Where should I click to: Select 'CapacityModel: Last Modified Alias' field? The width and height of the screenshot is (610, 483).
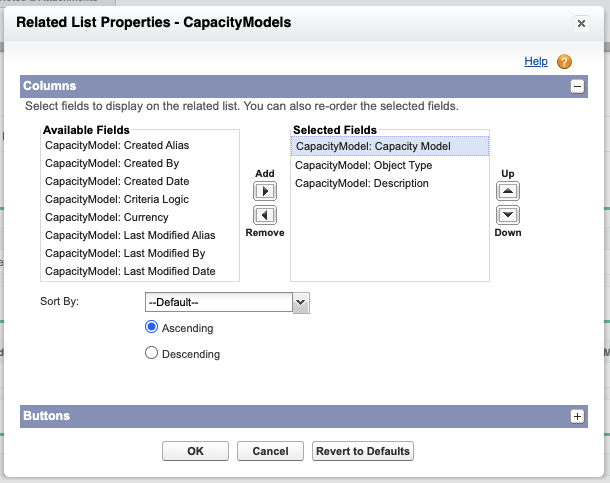[140, 235]
